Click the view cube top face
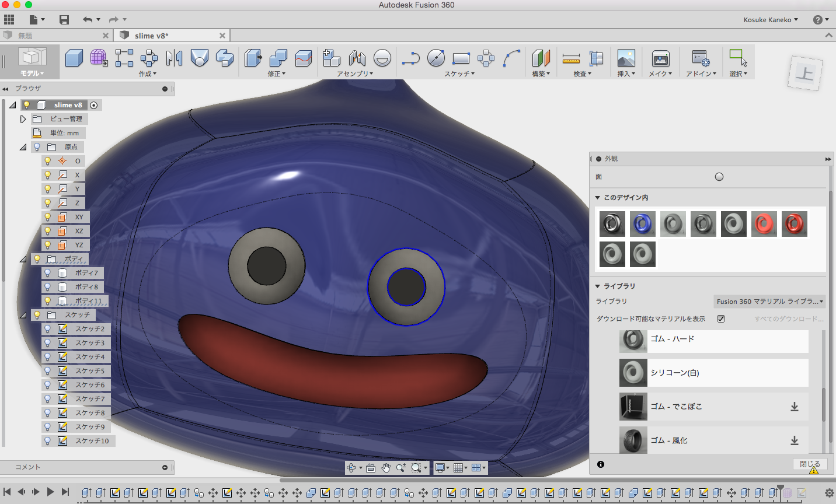 [x=805, y=73]
